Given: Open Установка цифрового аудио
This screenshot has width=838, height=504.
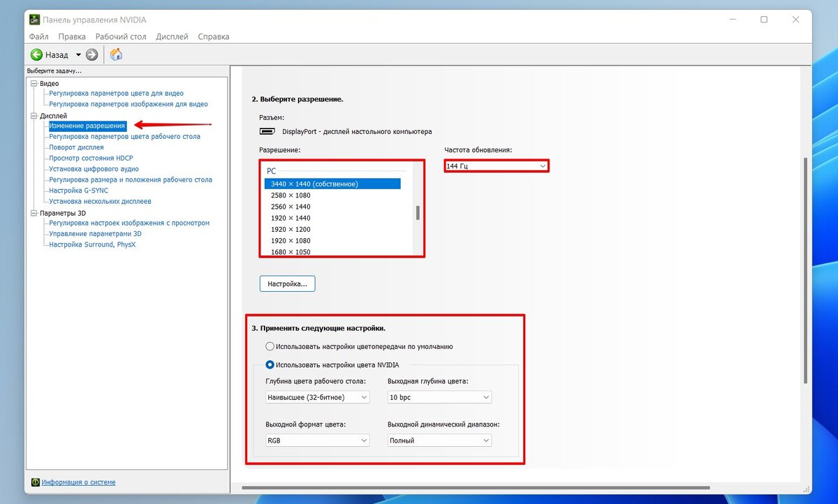Looking at the screenshot, I should point(94,169).
